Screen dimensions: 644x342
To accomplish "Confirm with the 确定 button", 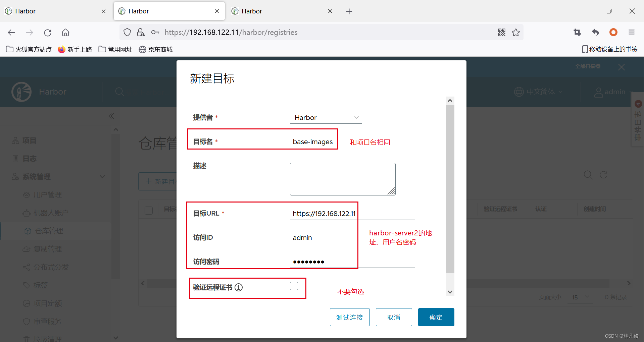I will click(x=436, y=317).
